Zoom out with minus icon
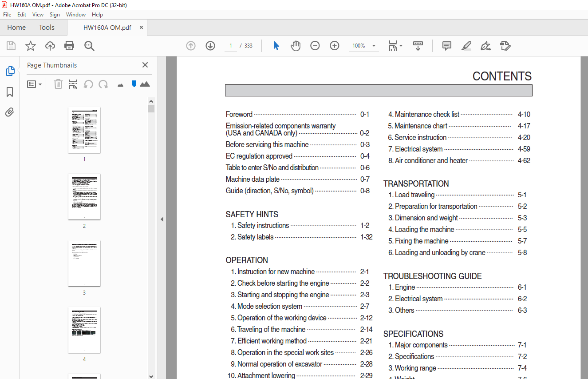The image size is (588, 379). [x=315, y=46]
